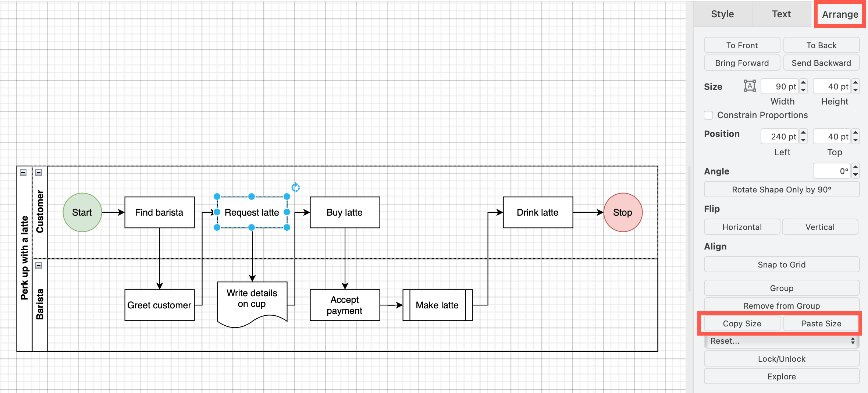Switch to the Style tab

point(722,14)
